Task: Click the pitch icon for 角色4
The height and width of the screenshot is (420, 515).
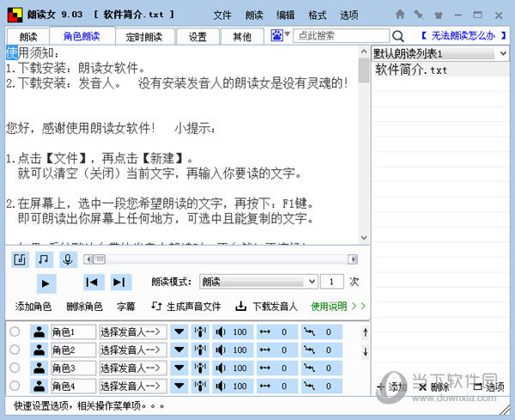Action: [x=309, y=387]
